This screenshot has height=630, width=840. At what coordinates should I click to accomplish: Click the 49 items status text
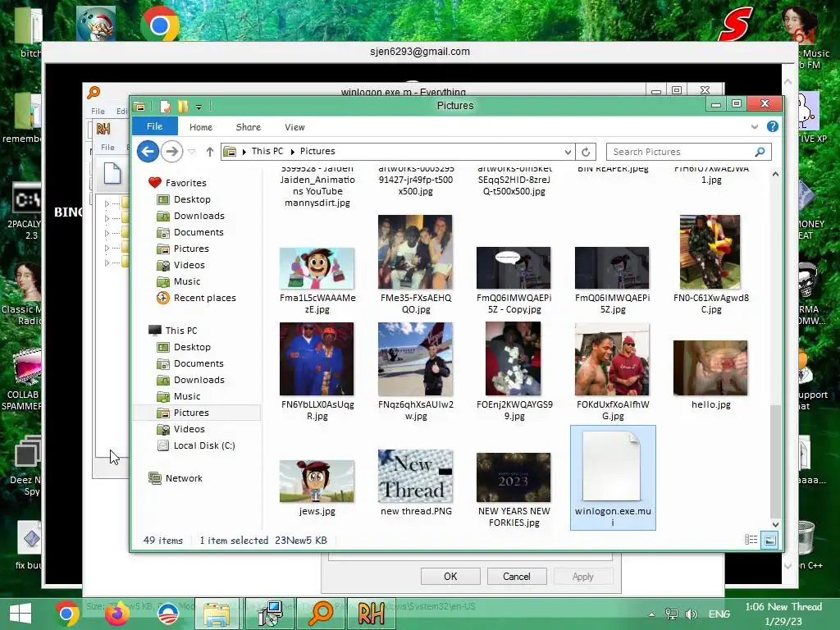pyautogui.click(x=163, y=541)
